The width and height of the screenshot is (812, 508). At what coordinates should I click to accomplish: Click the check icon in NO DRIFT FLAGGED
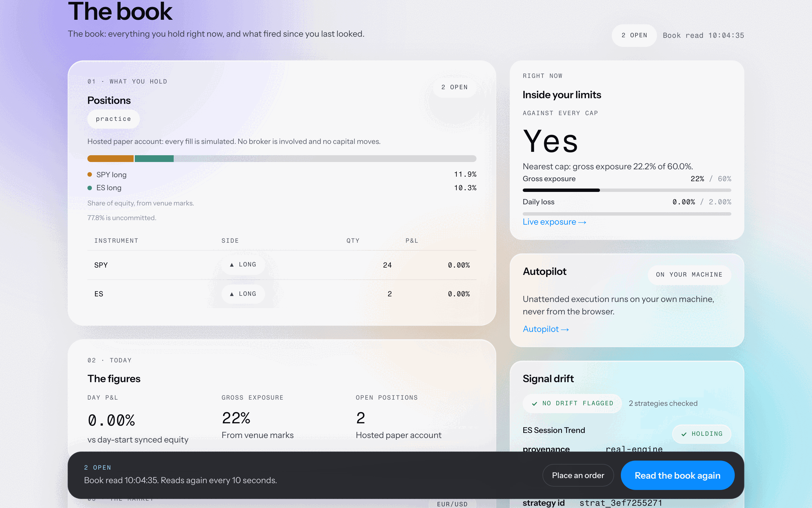pyautogui.click(x=534, y=404)
